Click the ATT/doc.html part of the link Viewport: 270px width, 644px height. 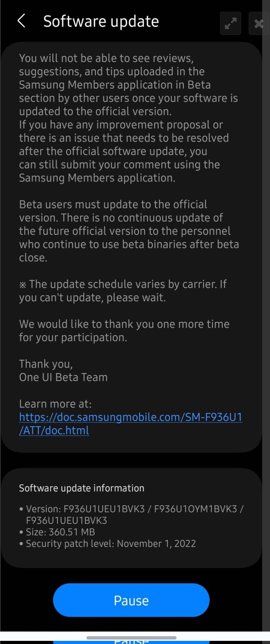click(x=54, y=430)
